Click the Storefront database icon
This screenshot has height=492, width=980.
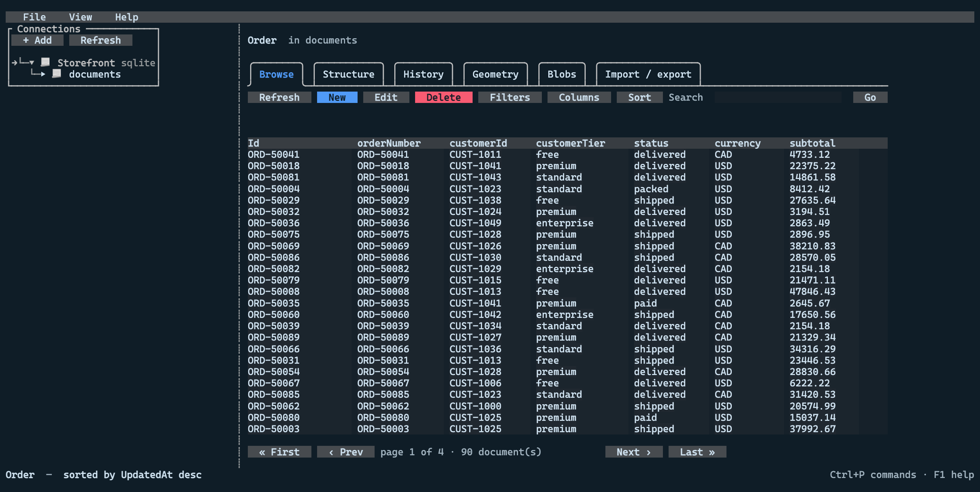pos(45,62)
